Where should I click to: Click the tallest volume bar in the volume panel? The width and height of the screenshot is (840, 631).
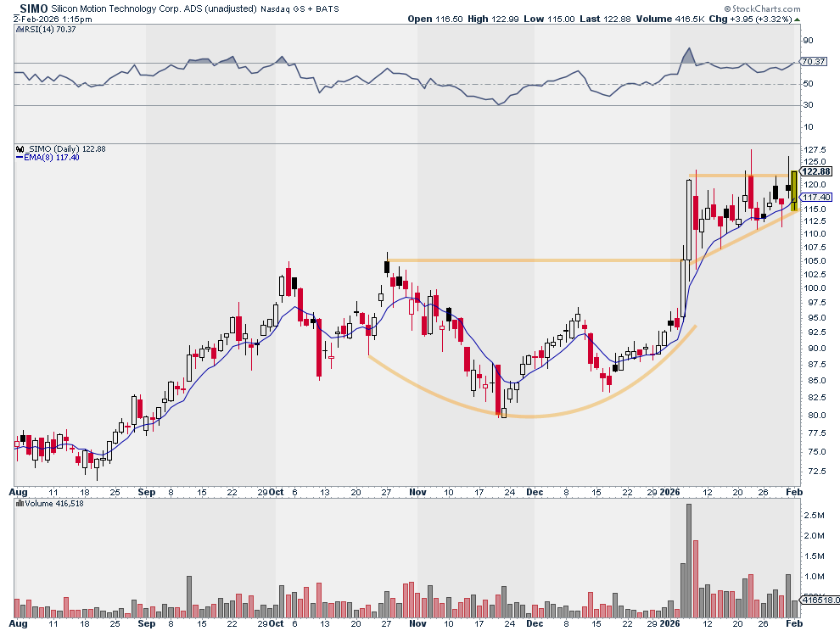[689, 561]
